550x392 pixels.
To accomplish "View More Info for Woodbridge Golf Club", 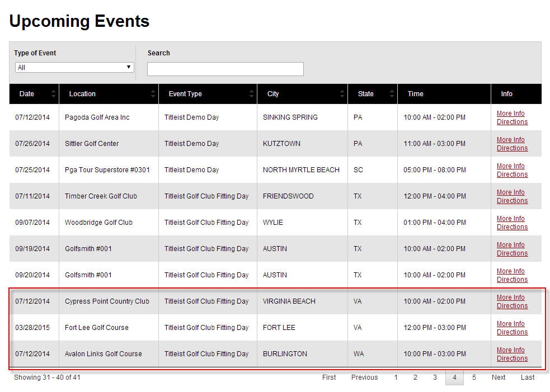I will (510, 219).
